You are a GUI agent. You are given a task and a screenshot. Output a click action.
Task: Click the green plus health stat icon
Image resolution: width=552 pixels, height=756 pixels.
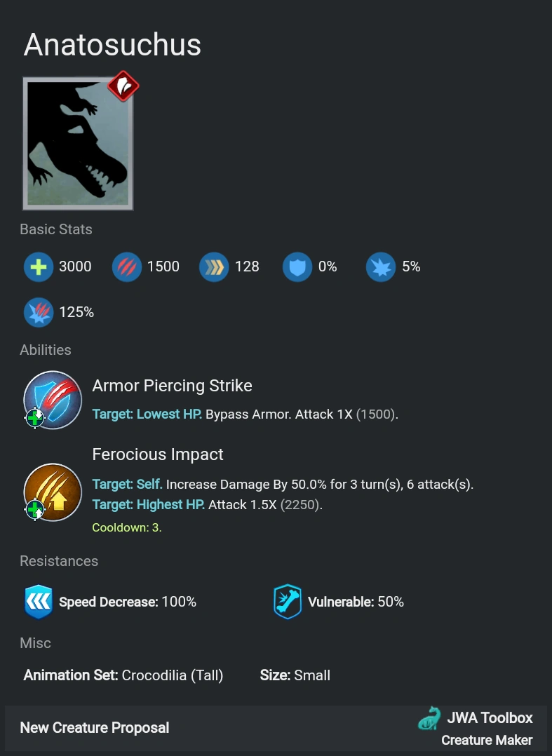click(39, 266)
